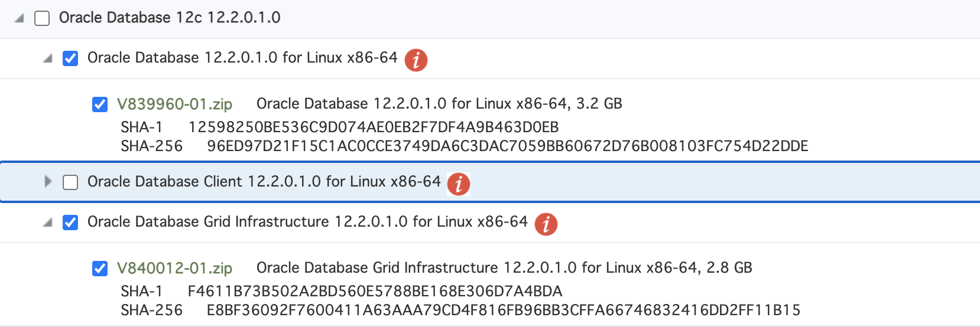Click the SHA-256 hash beginning 96ED97D21F15

tap(508, 146)
